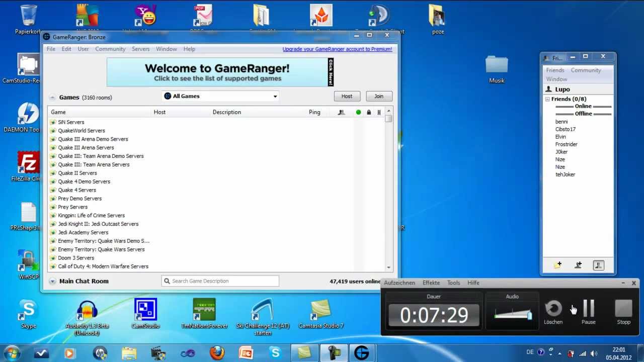Open the Window menu in Friends window
The image size is (644, 362).
(556, 79)
